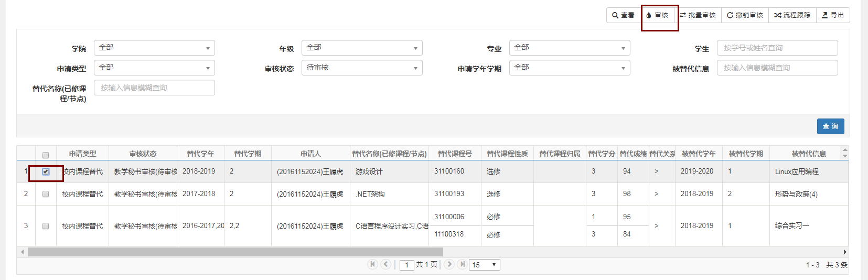The width and height of the screenshot is (868, 280).
Task: Check the second row .NET架构 checkbox
Action: click(46, 194)
